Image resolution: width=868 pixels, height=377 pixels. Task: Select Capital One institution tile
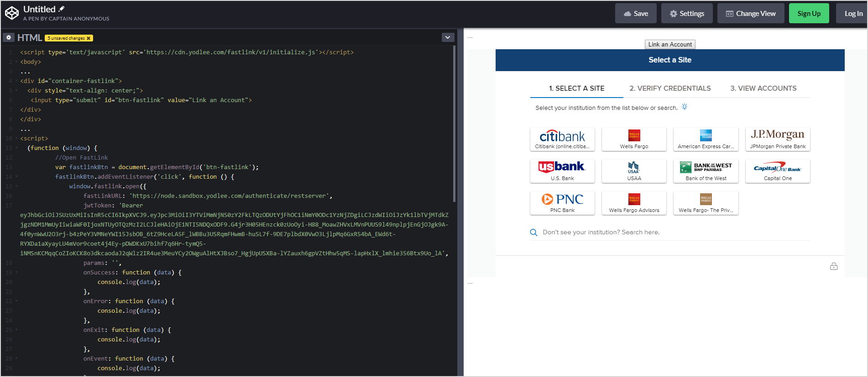click(x=778, y=171)
